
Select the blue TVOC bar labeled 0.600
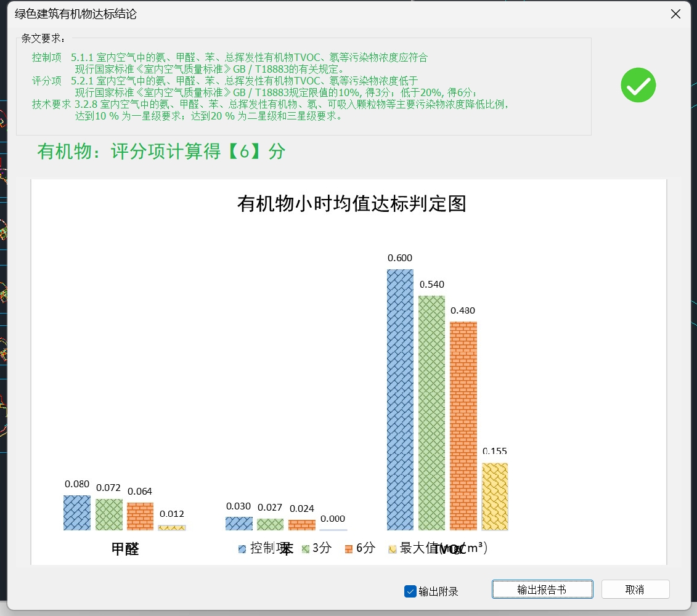pos(400,399)
